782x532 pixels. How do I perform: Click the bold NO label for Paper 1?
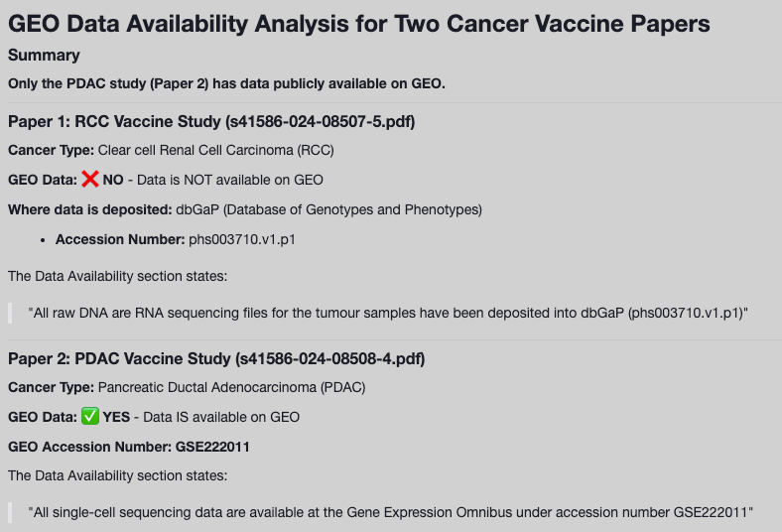click(113, 180)
